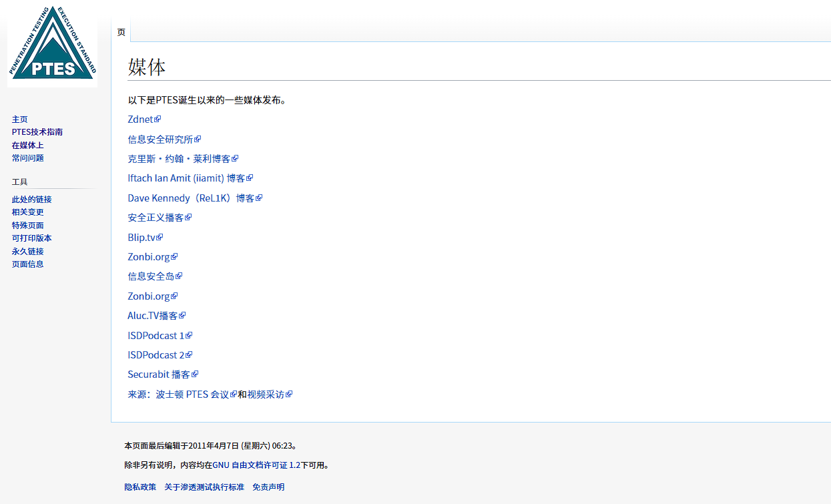Screen dimensions: 831x504
Task: Click the 工具 sidebar heading
Action: [x=19, y=182]
